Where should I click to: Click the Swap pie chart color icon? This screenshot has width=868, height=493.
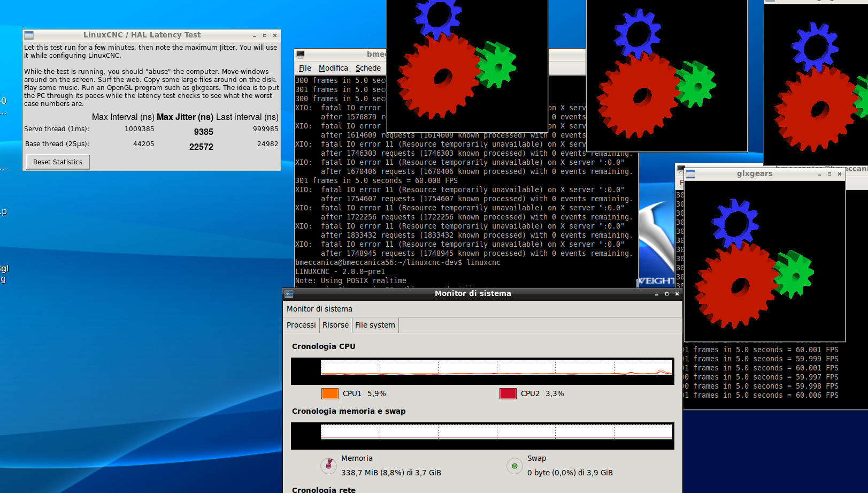[514, 466]
